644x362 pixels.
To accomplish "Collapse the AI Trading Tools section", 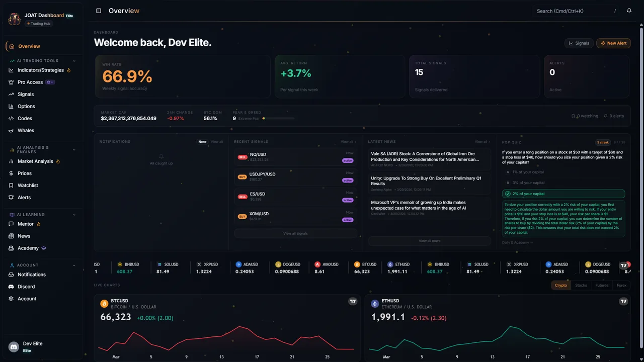I will tap(74, 61).
